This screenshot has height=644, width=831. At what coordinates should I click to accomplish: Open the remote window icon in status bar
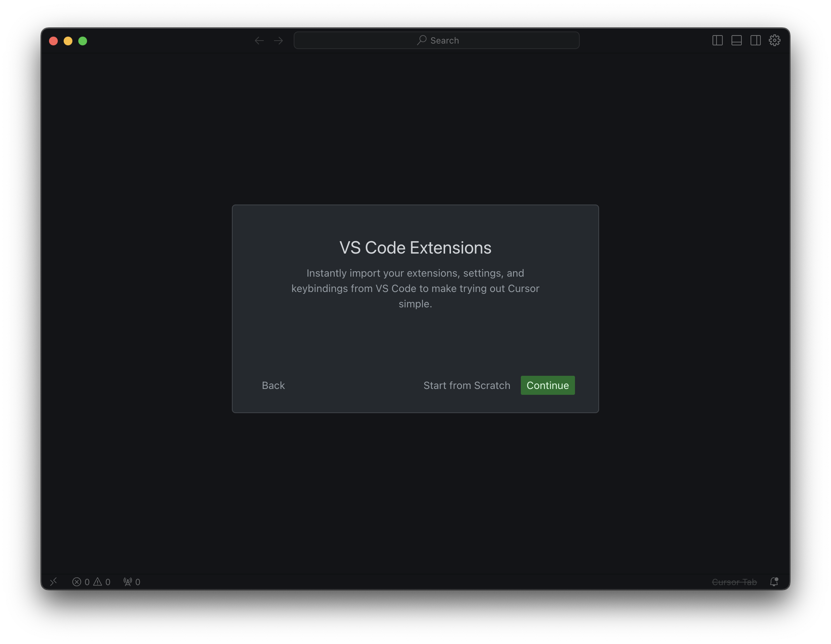pos(53,581)
